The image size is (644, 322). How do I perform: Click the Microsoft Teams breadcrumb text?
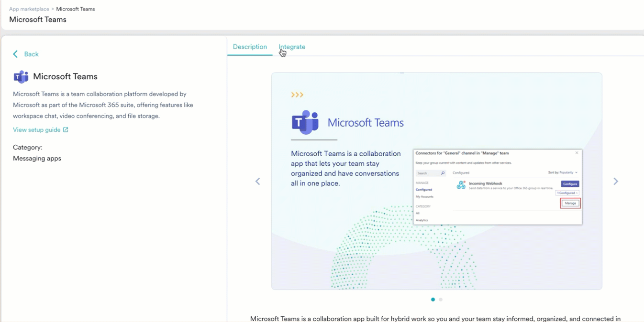[76, 9]
